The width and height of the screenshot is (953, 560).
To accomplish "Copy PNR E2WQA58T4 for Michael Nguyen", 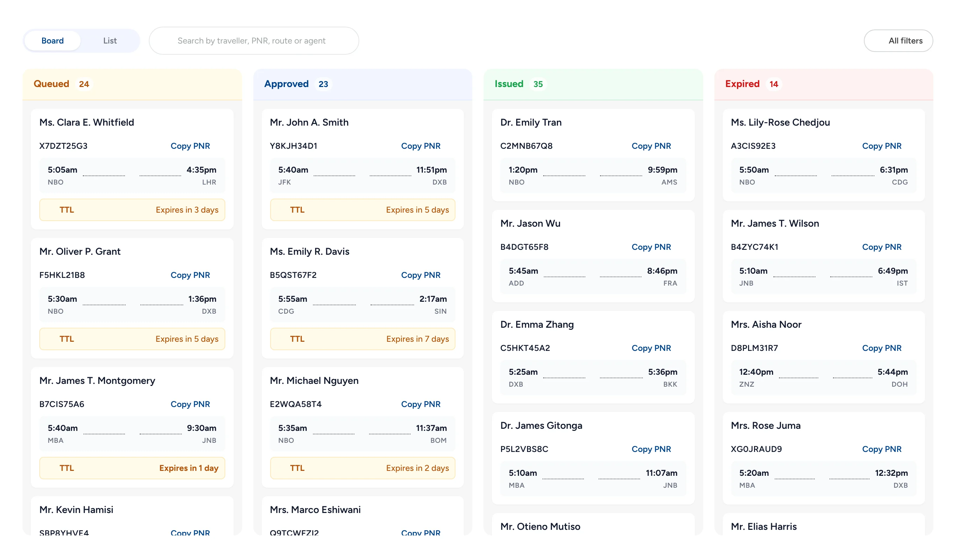I will [420, 404].
